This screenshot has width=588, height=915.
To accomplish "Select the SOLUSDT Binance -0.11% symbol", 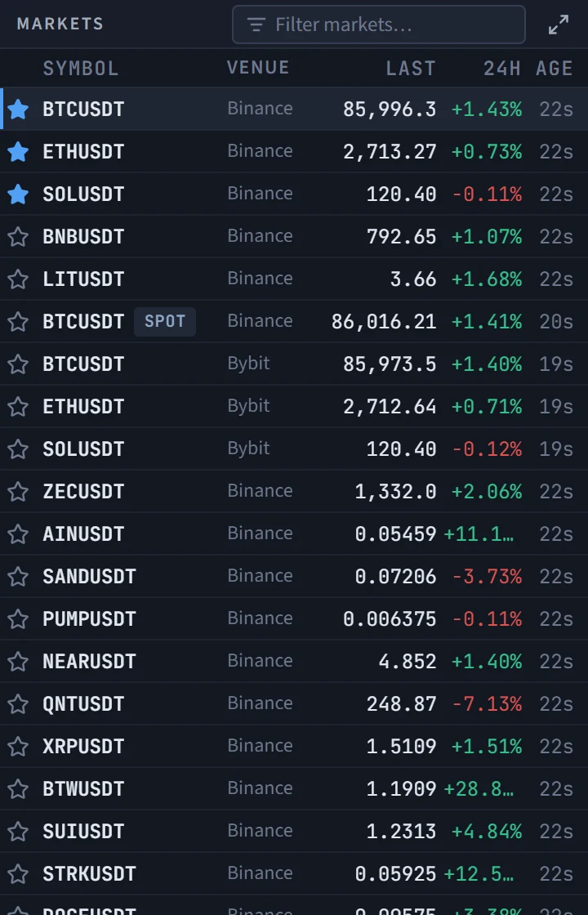I will [x=83, y=194].
